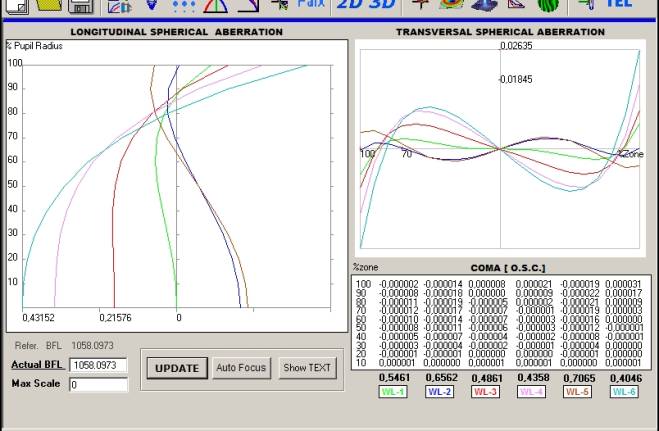
Task: Click the Show TEXT button
Action: click(307, 368)
